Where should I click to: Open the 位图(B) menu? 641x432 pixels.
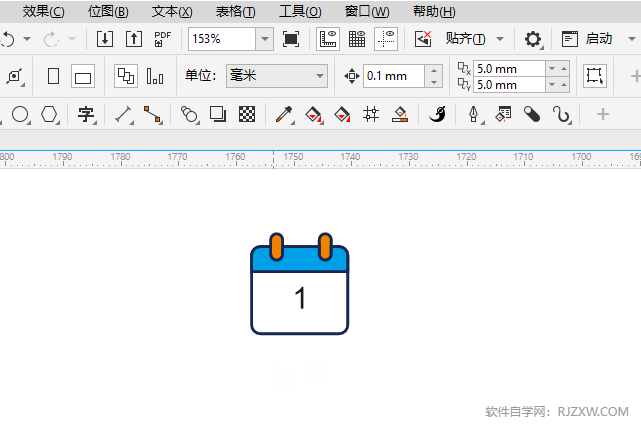pos(108,11)
